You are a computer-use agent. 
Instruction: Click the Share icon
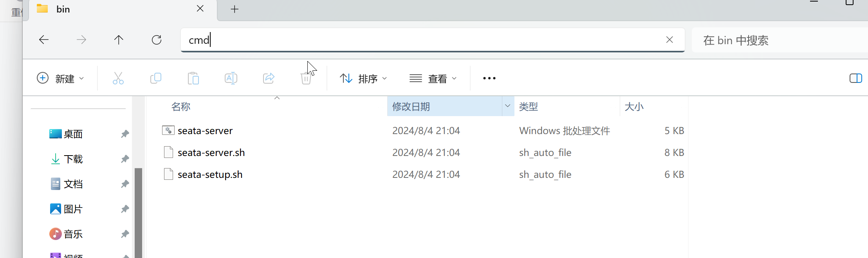point(269,78)
